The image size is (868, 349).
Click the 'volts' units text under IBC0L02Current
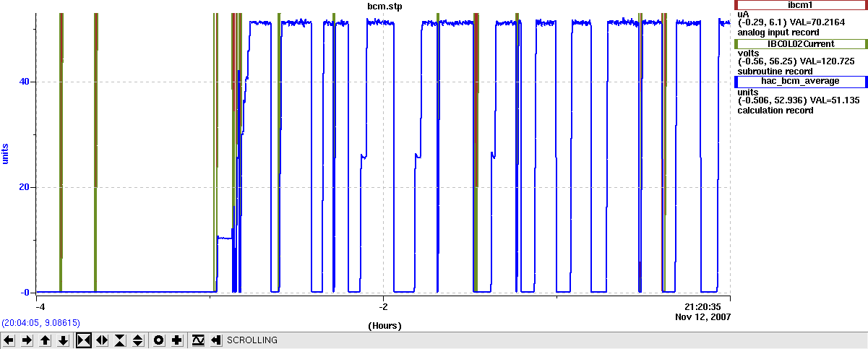point(748,53)
